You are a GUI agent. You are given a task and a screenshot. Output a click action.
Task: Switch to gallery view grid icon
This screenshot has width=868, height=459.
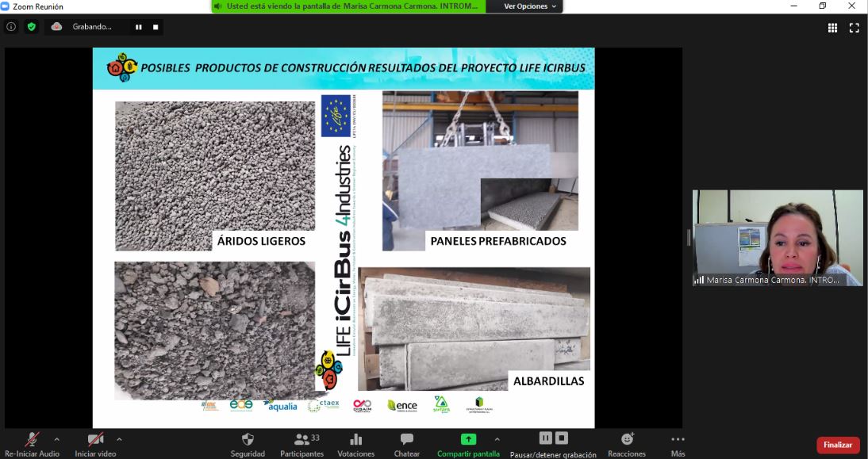click(x=832, y=27)
